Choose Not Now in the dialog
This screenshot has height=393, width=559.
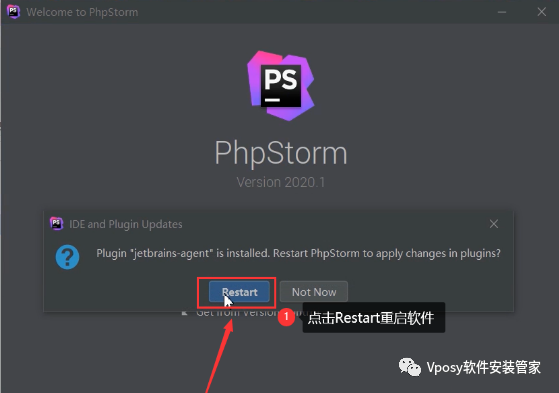click(x=314, y=292)
